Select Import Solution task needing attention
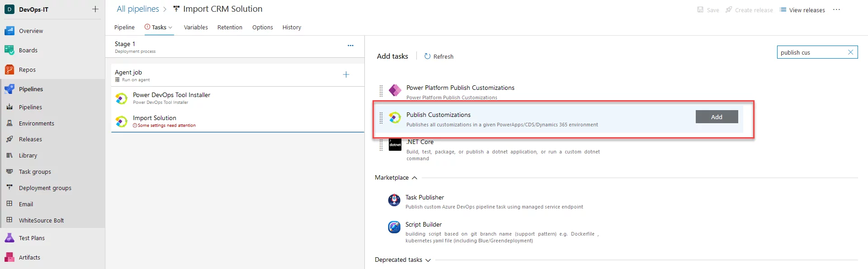Screen dimensions: 868x269 [x=238, y=121]
